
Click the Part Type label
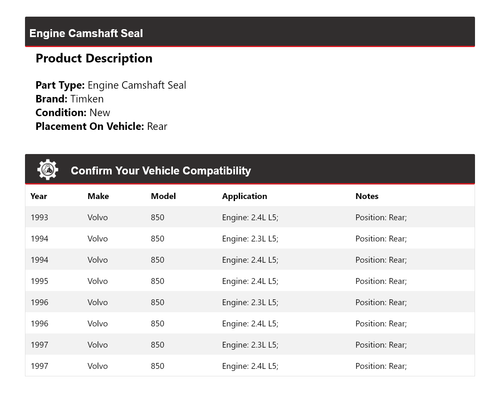[60, 85]
